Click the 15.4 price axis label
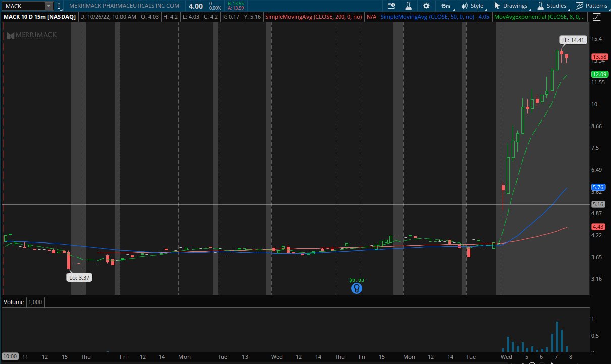This screenshot has height=364, width=611. point(597,39)
